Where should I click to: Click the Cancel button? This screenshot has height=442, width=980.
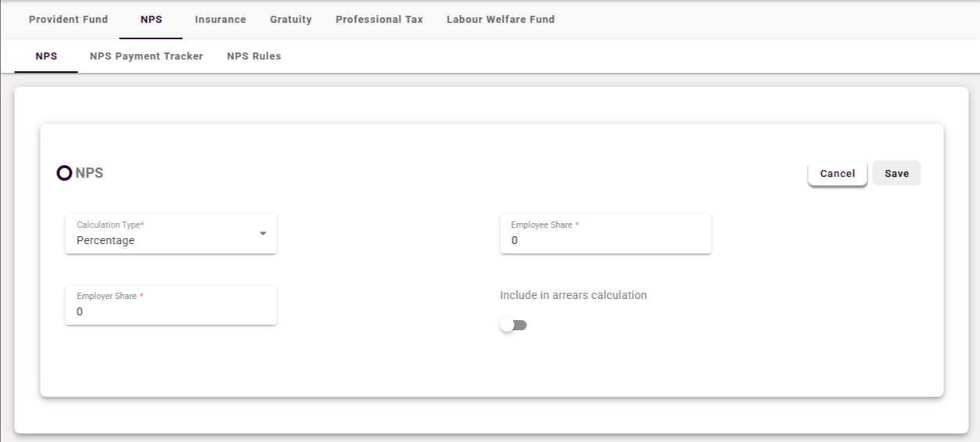coord(837,174)
